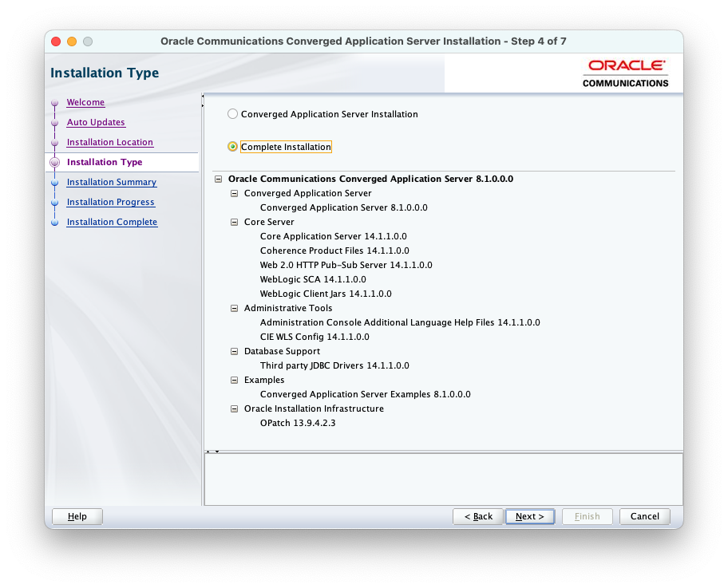Click the Core Server tree label

269,222
